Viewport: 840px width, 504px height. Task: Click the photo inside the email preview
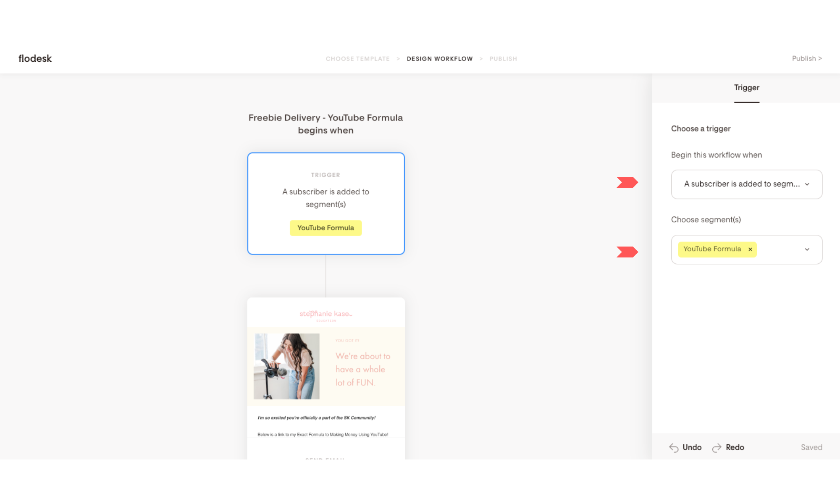[286, 366]
